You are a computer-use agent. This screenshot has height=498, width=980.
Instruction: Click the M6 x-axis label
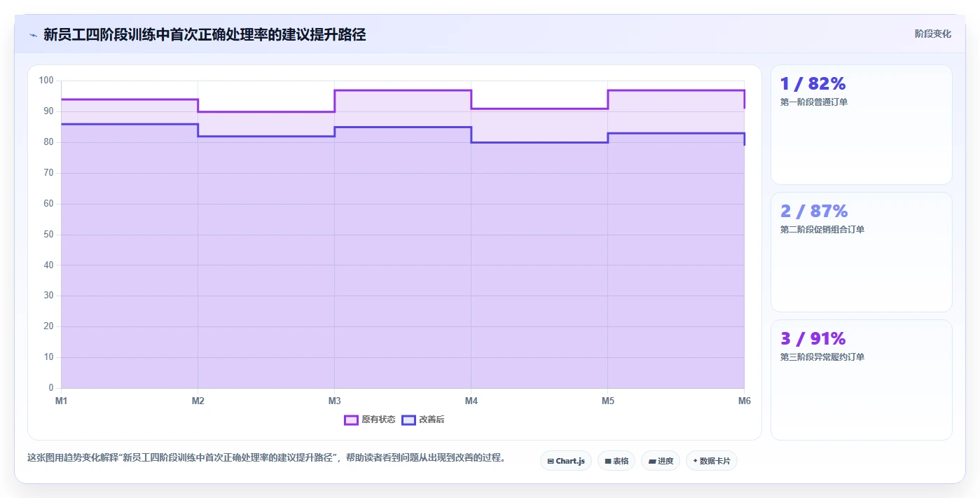coord(745,401)
